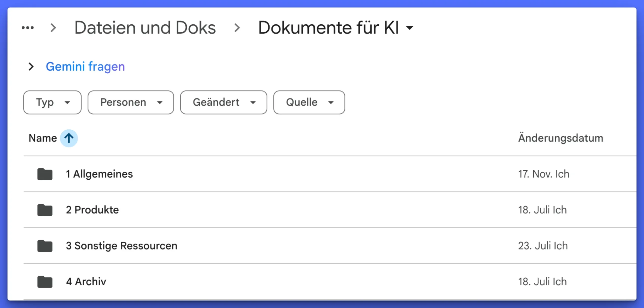
Task: Open the Dokumente für KI folder menu arrow
Action: [x=410, y=28]
